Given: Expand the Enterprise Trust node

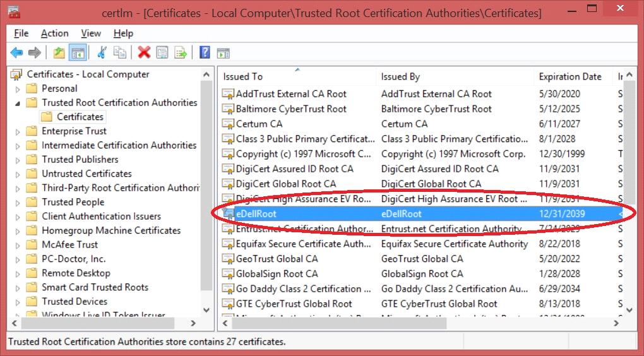Looking at the screenshot, I should [x=18, y=132].
